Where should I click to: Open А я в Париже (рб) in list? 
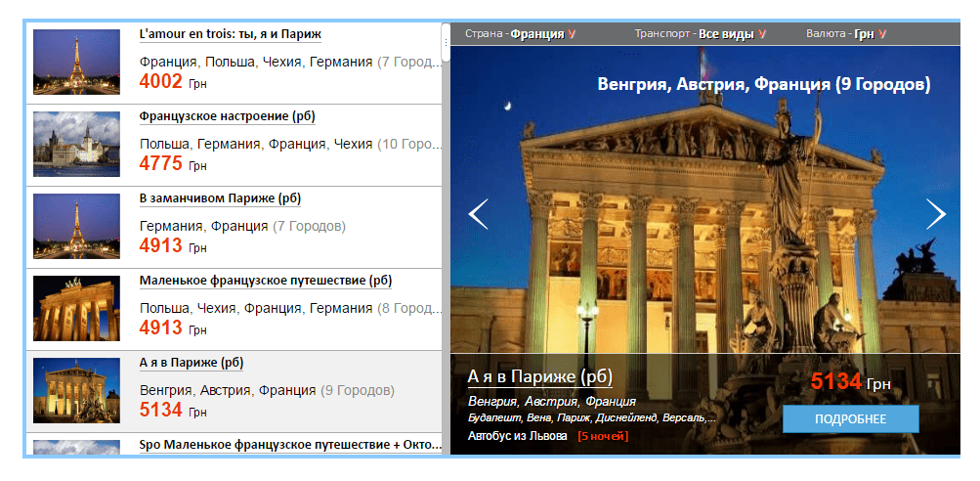pos(192,363)
